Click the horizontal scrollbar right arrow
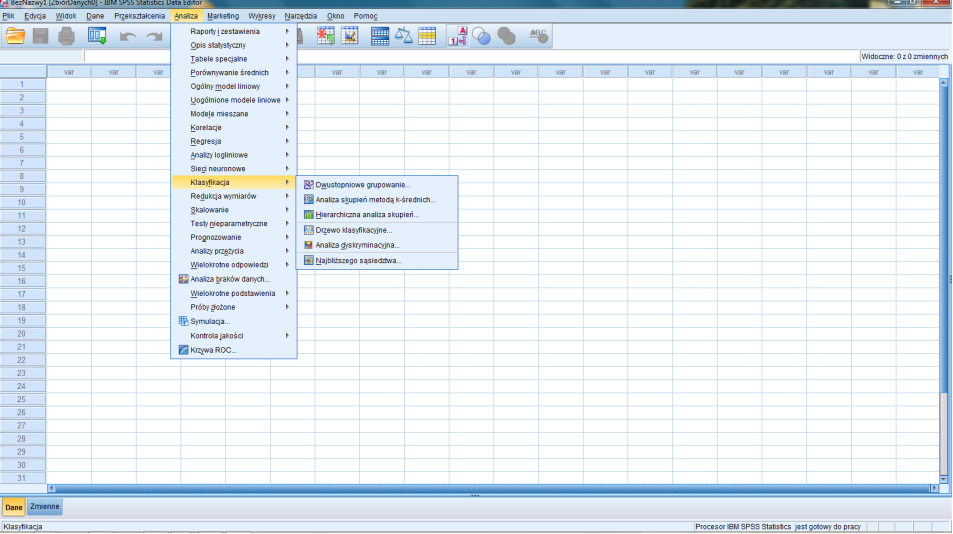 (x=934, y=488)
